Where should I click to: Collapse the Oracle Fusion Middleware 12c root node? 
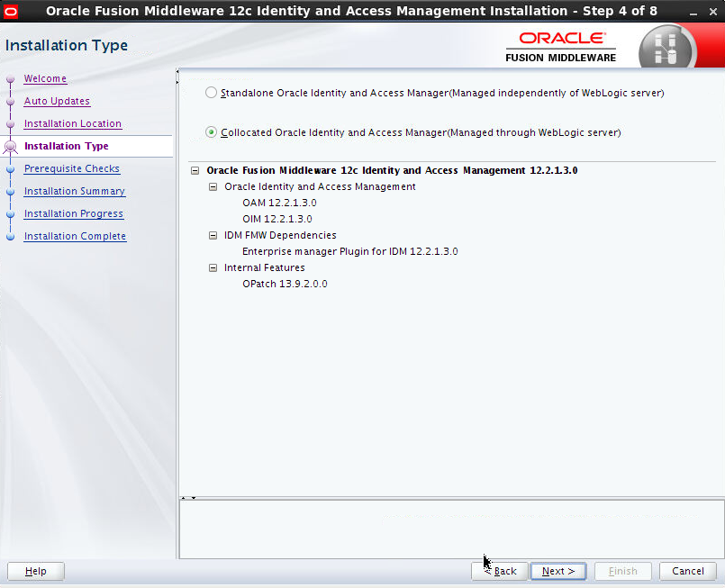tap(195, 170)
